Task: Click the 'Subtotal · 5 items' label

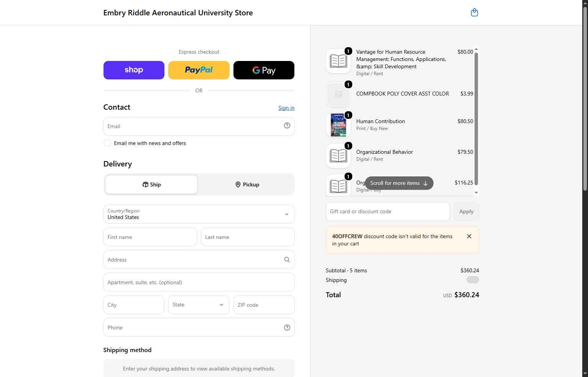Action: (346, 270)
